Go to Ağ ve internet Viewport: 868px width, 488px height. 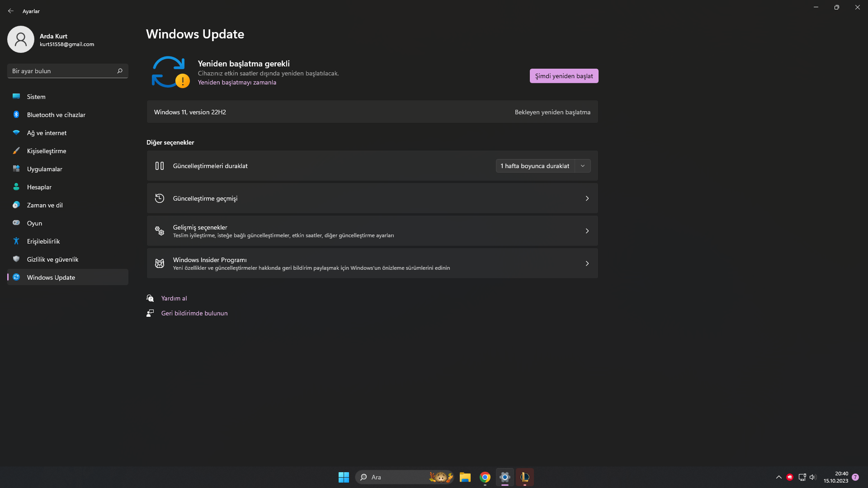coord(68,133)
